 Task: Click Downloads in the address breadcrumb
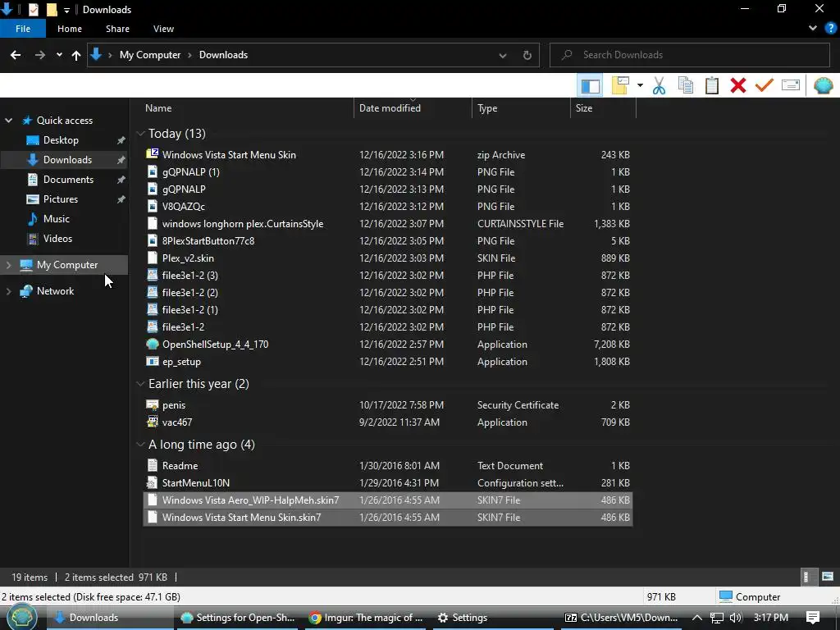click(223, 55)
